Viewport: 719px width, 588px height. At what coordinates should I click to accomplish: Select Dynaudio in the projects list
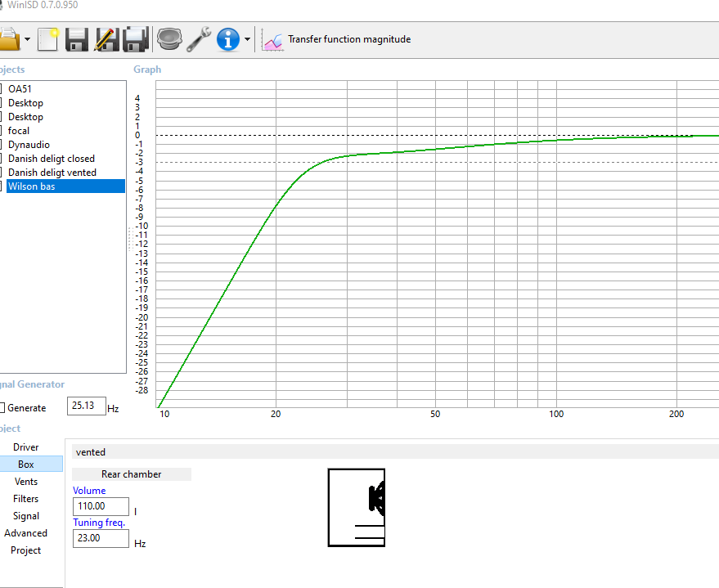coord(29,145)
